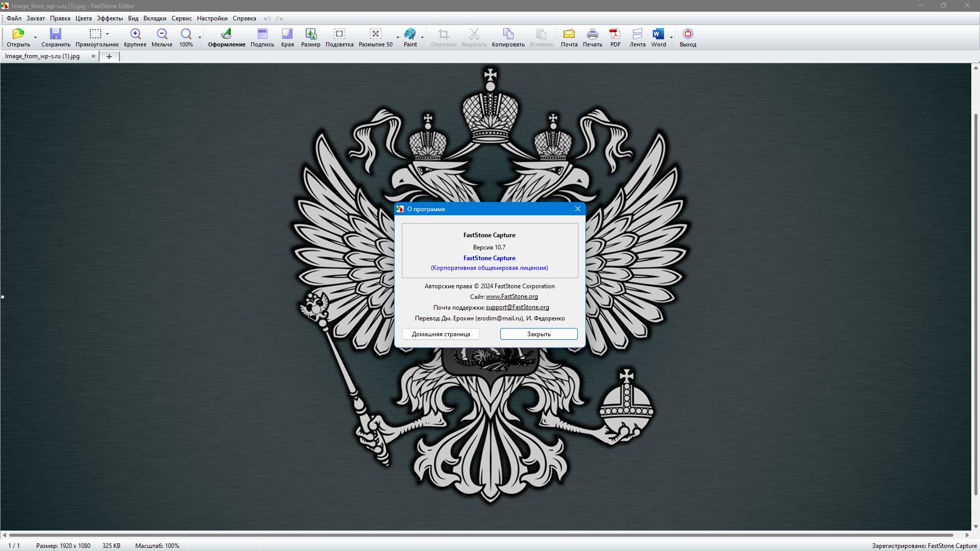
Task: Expand the Paint editor dropdown arrow
Action: pyautogui.click(x=422, y=37)
